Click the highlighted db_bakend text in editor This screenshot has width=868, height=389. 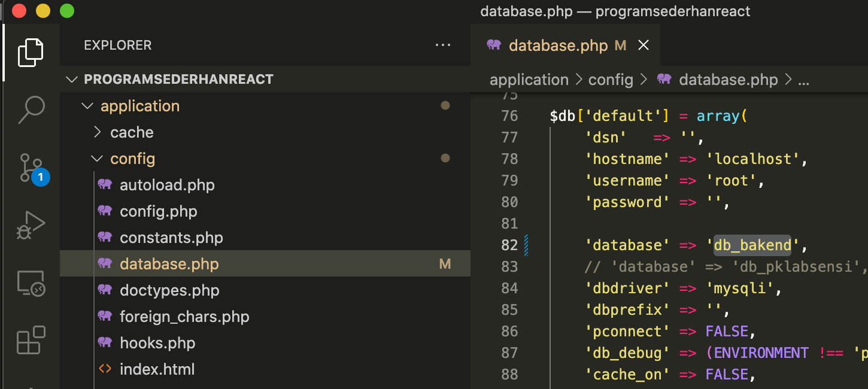pyautogui.click(x=752, y=245)
